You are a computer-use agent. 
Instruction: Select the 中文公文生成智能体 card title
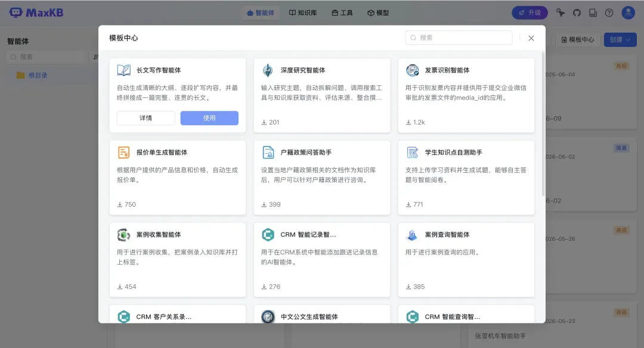[x=309, y=317]
